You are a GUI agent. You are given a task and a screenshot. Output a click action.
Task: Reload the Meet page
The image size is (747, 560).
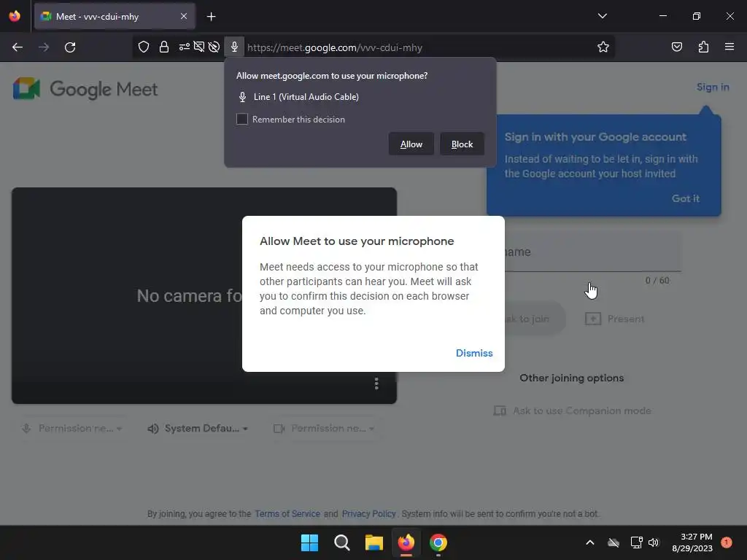pyautogui.click(x=70, y=47)
